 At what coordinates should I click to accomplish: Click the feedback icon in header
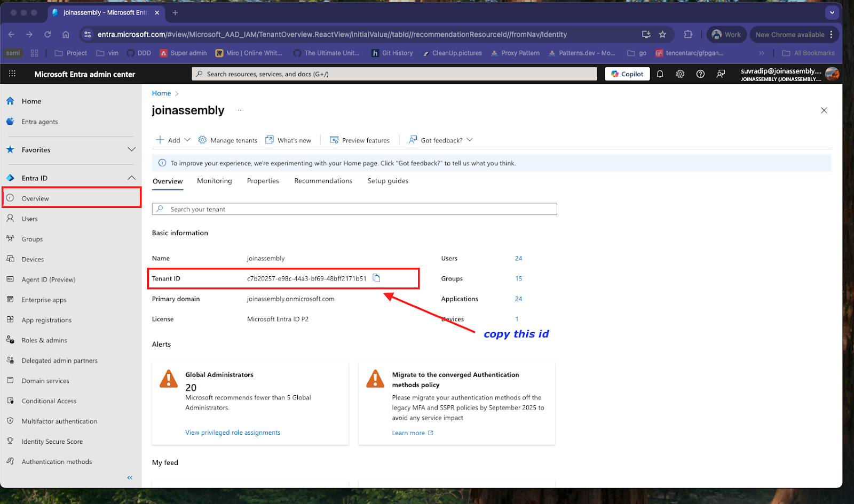pos(721,74)
